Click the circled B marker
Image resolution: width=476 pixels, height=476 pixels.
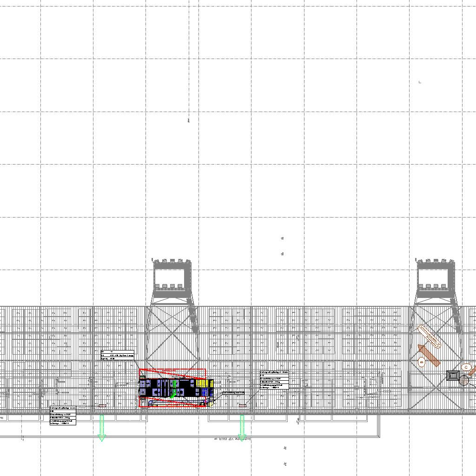click(x=422, y=361)
